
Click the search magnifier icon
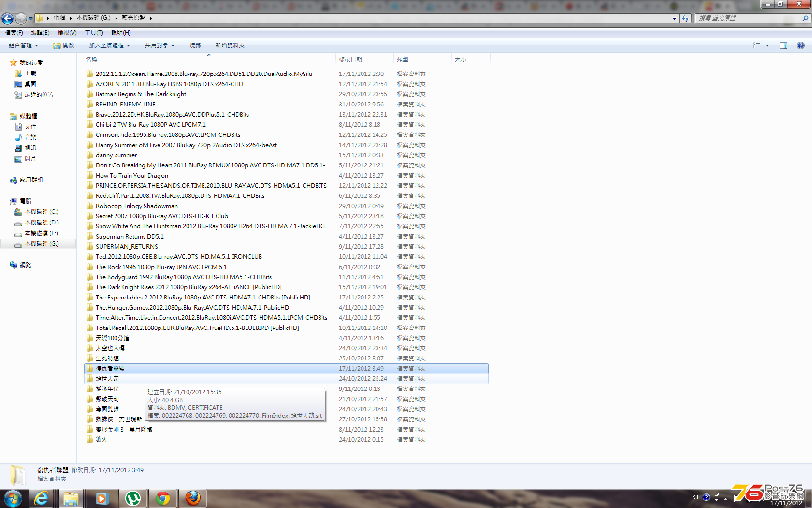point(805,18)
